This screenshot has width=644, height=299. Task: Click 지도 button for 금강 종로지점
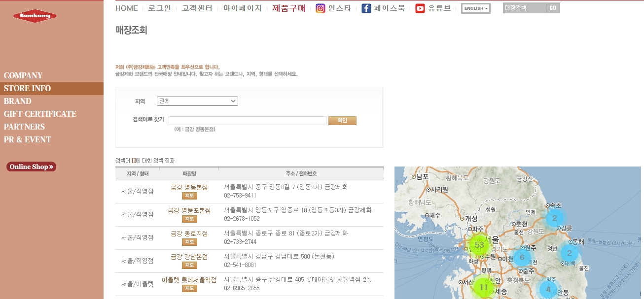tap(189, 242)
